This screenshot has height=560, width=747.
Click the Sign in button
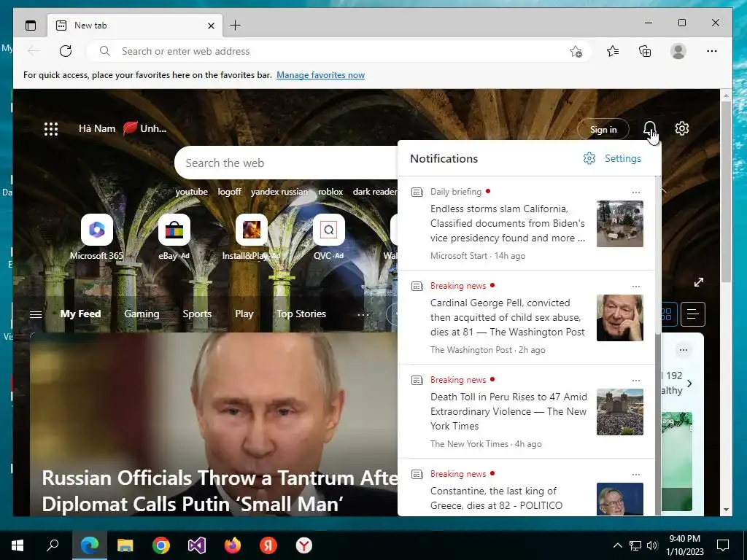[603, 130]
